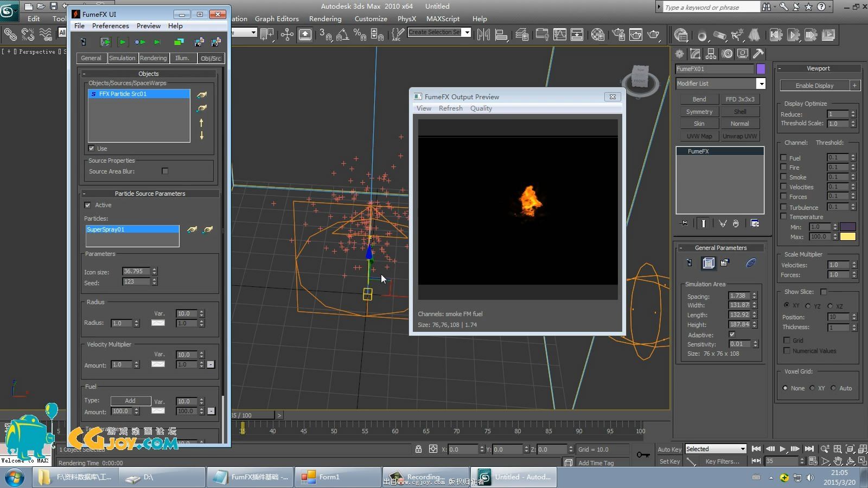Screen dimensions: 868x488
Task: Click the Add fuel type button
Action: [x=130, y=401]
